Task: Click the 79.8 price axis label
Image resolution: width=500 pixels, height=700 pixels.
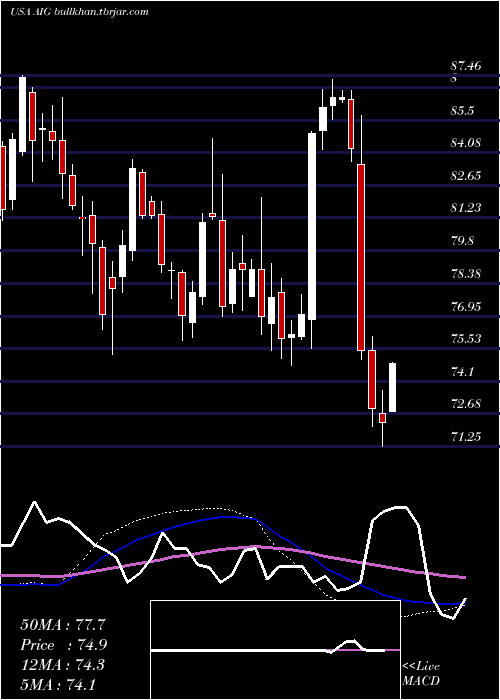Action: [462, 241]
